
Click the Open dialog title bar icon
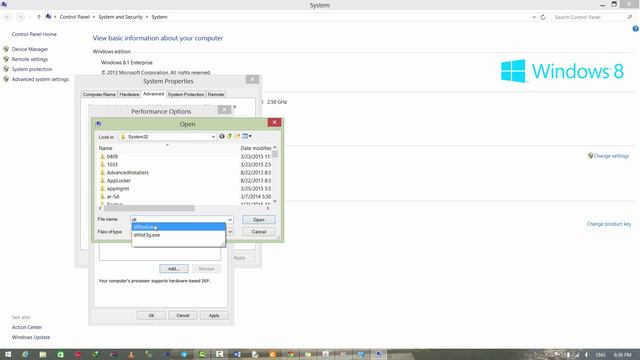[98, 124]
